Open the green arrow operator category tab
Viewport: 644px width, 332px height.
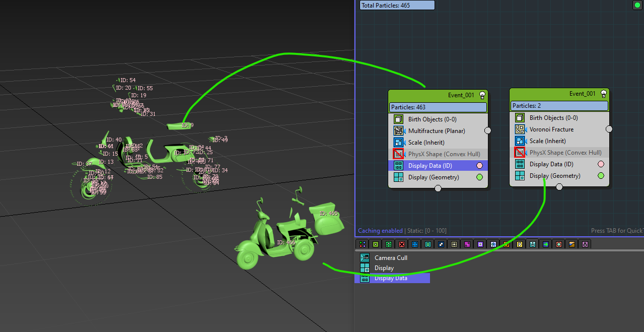click(546, 244)
